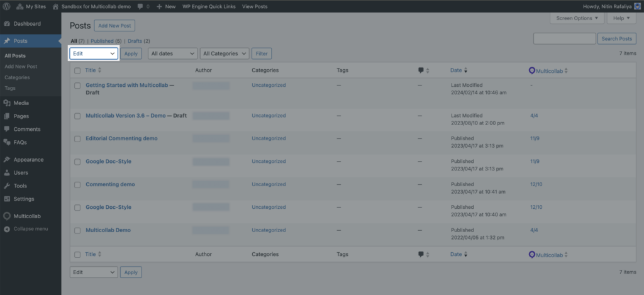Click the top Apply button
This screenshot has width=644, height=295.
pos(131,53)
